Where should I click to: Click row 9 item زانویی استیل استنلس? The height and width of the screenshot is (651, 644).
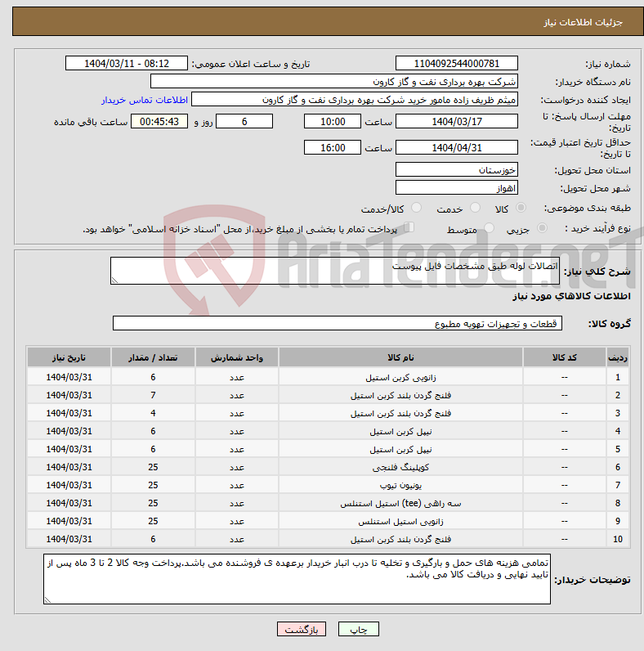pos(400,521)
